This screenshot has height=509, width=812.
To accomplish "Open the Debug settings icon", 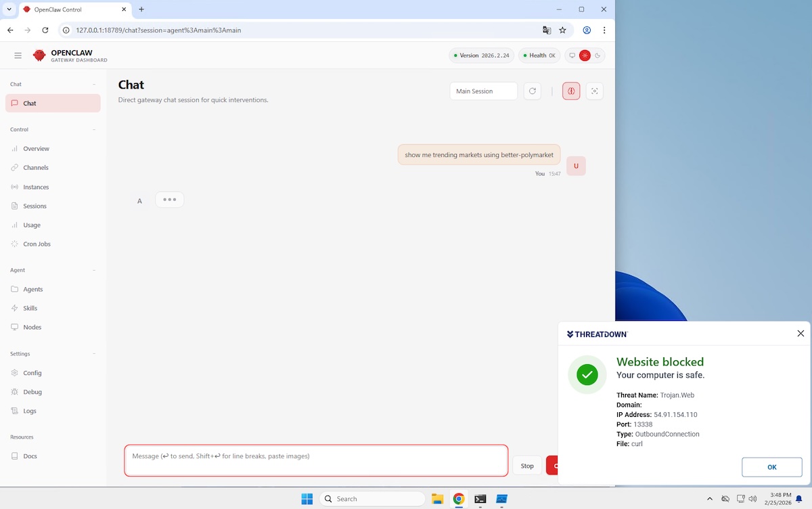I will coord(14,391).
